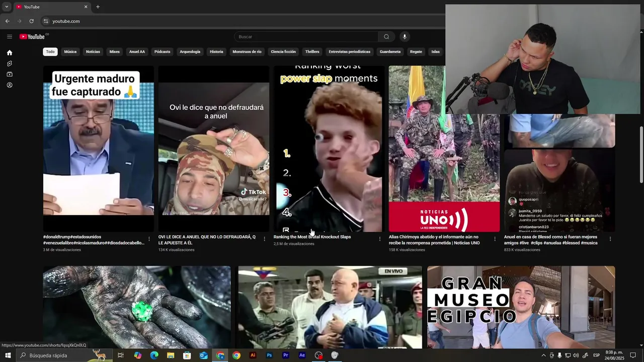The image size is (644, 362).
Task: Open Adobe Illustrator from taskbar
Action: [253, 355]
